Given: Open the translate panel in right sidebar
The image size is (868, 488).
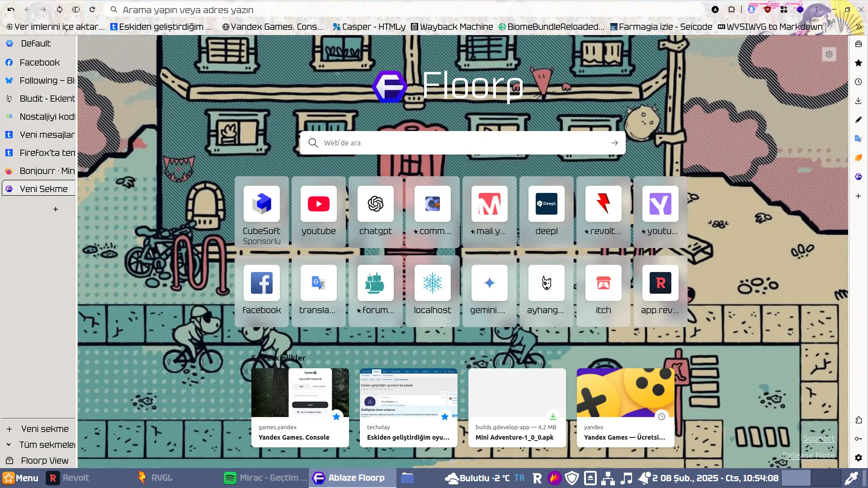Looking at the screenshot, I should (x=859, y=139).
